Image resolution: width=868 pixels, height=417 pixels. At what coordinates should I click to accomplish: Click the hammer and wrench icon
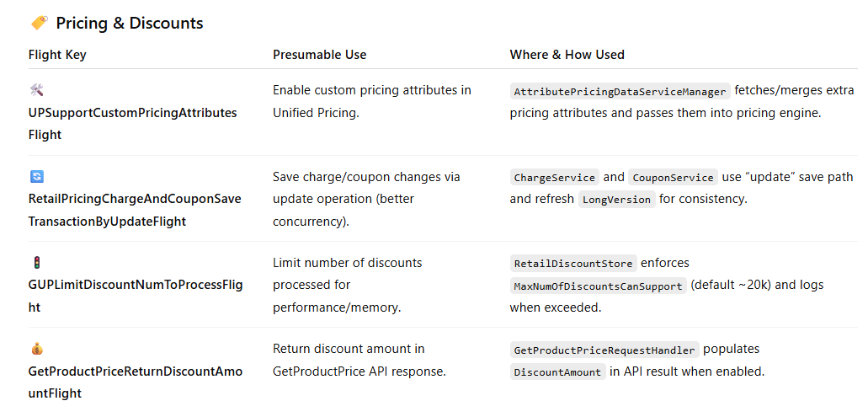pyautogui.click(x=36, y=90)
